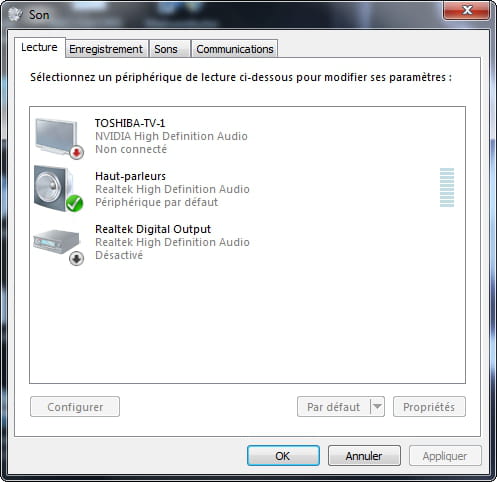This screenshot has width=497, height=482.
Task: Select the Lecture tab
Action: pos(39,47)
